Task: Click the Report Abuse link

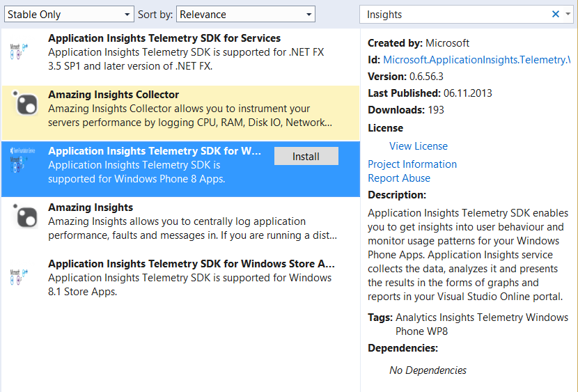Action: (399, 178)
